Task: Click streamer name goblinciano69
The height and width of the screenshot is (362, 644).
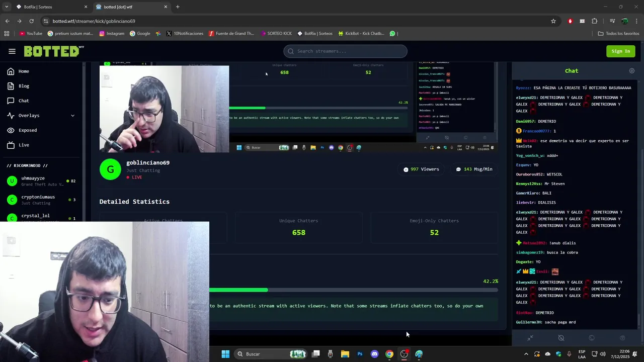Action: [x=148, y=163]
